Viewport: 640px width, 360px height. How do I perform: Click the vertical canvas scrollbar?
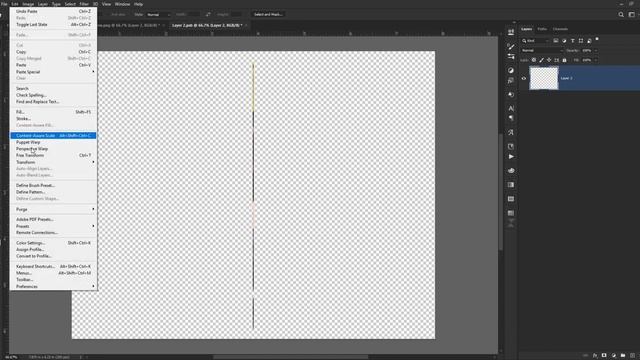(501, 192)
